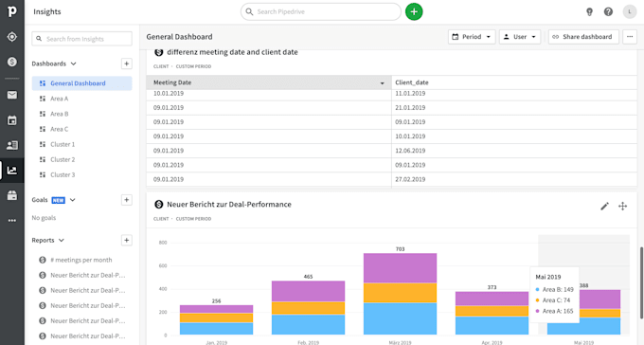Click Client_date cell 11.01.2019
The image size is (644, 345).
click(x=410, y=93)
